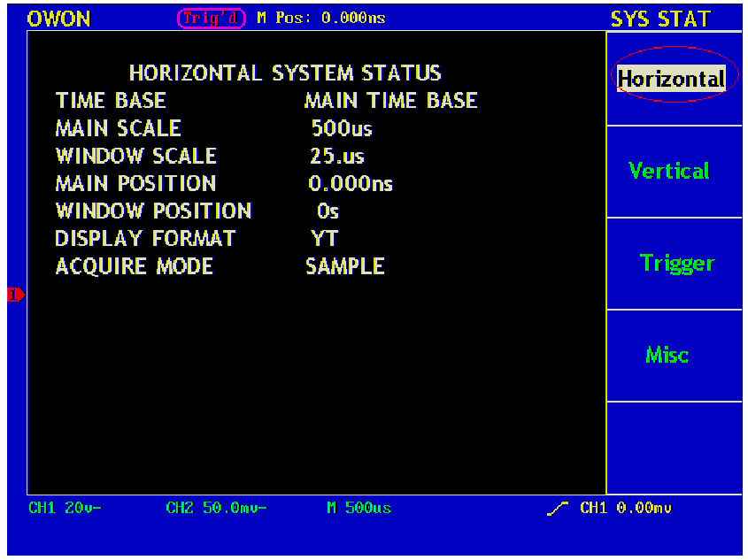
Task: Click the CH1 0.00mv trigger level readout
Action: point(626,508)
